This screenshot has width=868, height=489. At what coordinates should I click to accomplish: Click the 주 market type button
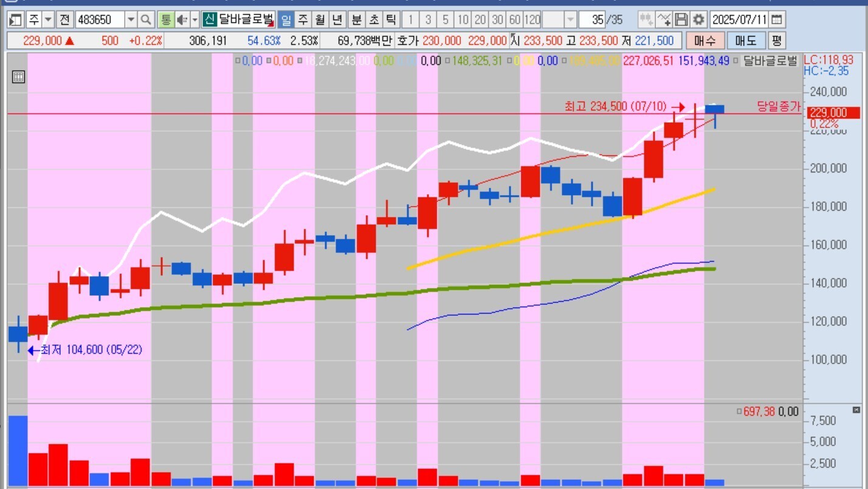click(x=33, y=19)
